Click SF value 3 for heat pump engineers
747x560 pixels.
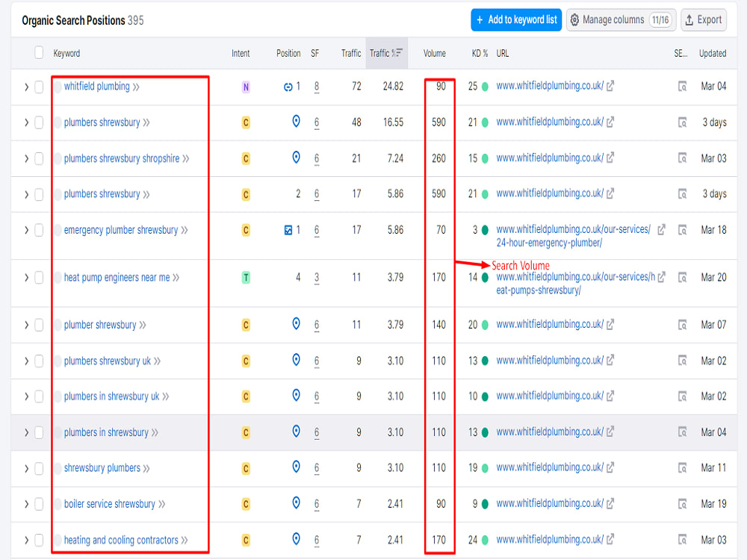point(316,278)
